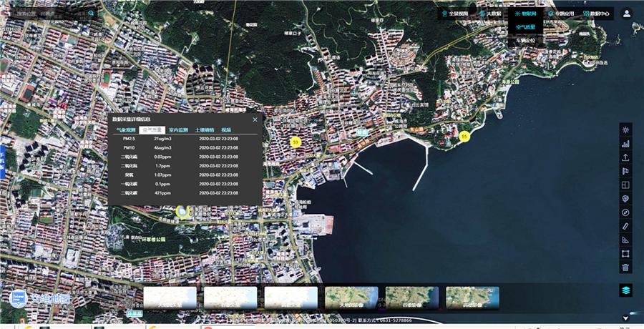The image size is (644, 329).
Task: Click the compass navigation icon
Action: 625,212
